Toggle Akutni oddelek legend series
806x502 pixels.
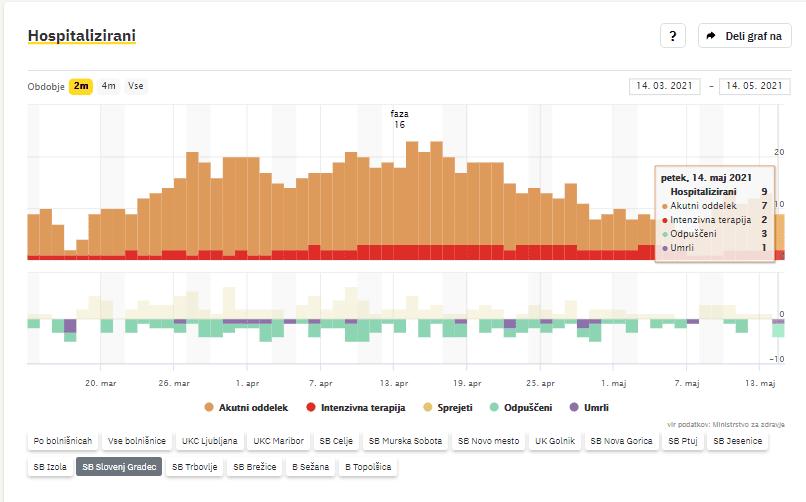(245, 407)
